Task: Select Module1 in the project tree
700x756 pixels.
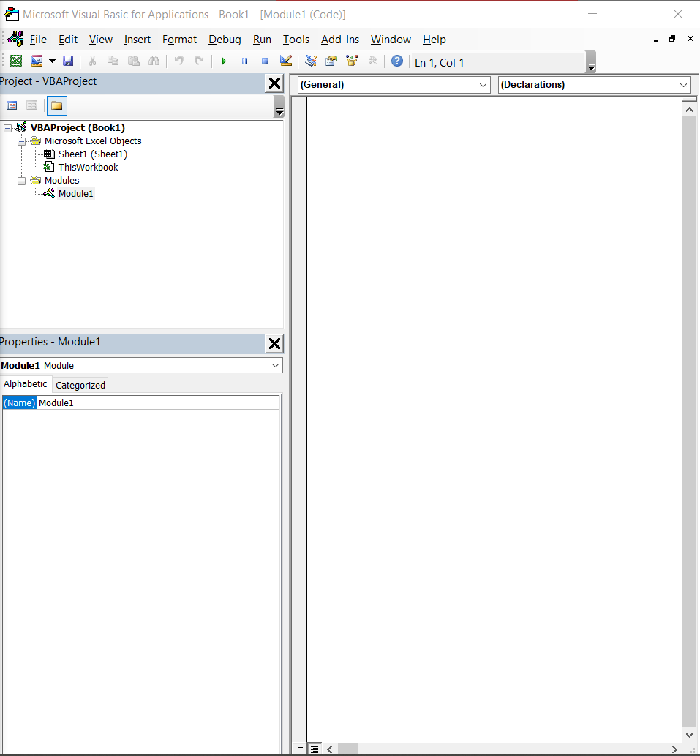Action: coord(77,193)
